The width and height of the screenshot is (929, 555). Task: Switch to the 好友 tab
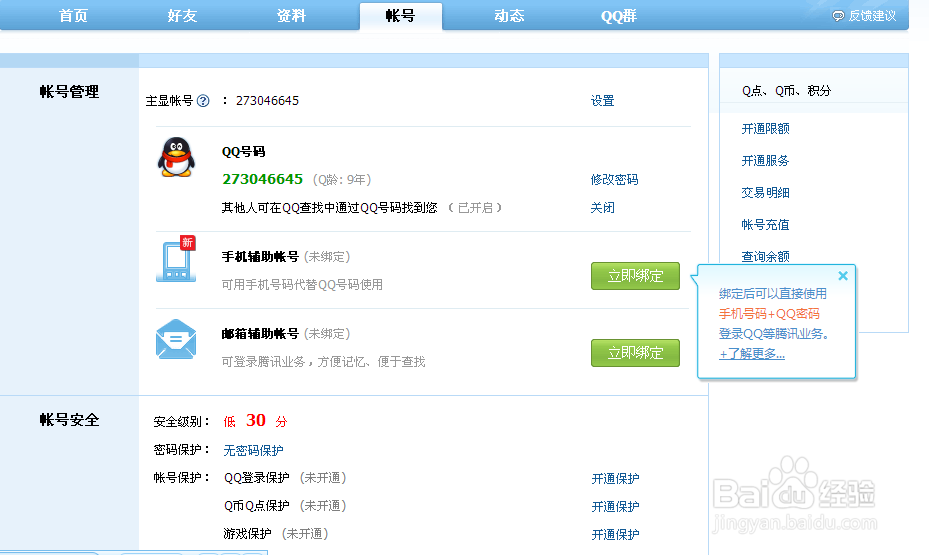pos(182,16)
